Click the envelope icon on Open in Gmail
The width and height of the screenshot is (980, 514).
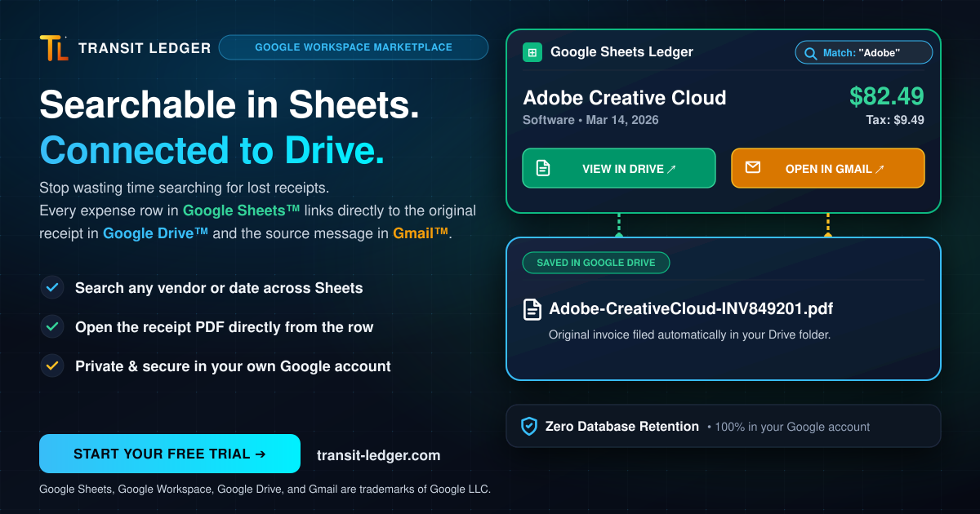[x=752, y=168]
